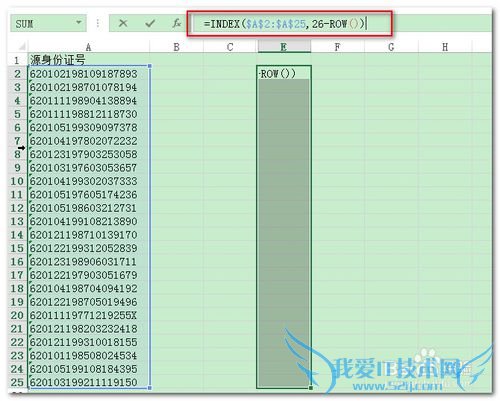Image resolution: width=500 pixels, height=401 pixels.
Task: Click the cell containing 源身份证号
Action: click(x=89, y=60)
